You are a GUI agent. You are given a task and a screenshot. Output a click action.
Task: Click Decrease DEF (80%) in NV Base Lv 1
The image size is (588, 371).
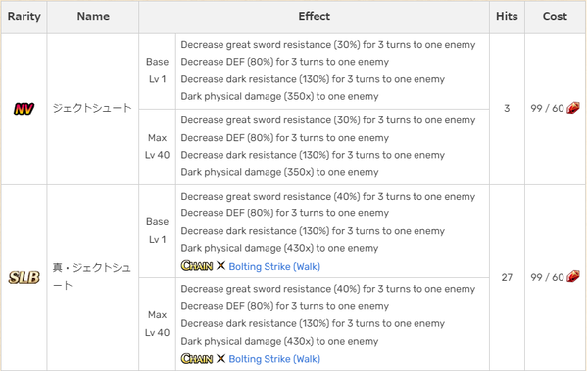pos(284,62)
